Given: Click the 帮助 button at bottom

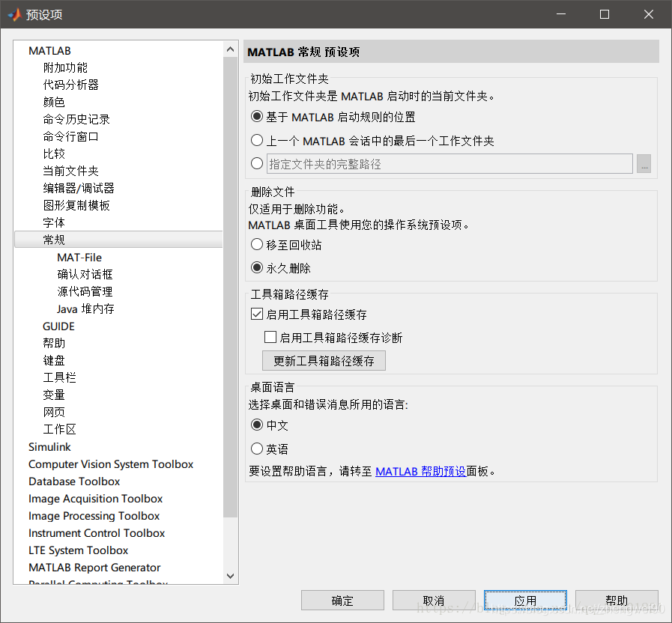Looking at the screenshot, I should pyautogui.click(x=617, y=601).
